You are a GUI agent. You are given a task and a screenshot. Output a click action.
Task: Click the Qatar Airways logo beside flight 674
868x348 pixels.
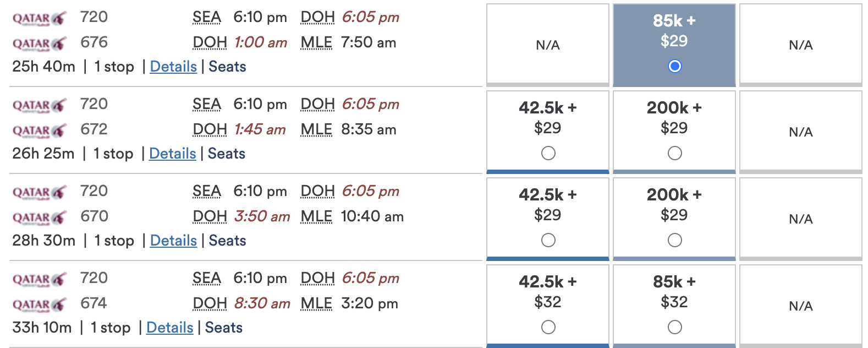coord(40,304)
